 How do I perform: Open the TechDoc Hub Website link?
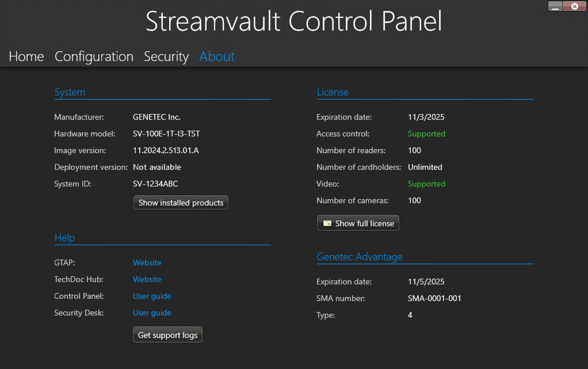click(147, 279)
